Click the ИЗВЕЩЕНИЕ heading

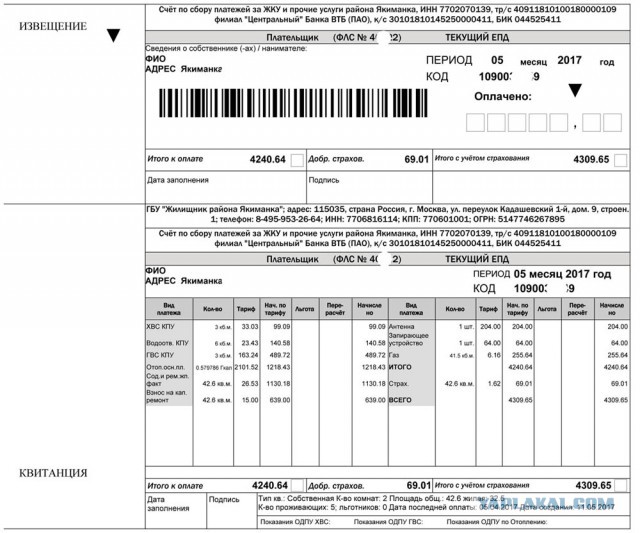click(x=53, y=27)
